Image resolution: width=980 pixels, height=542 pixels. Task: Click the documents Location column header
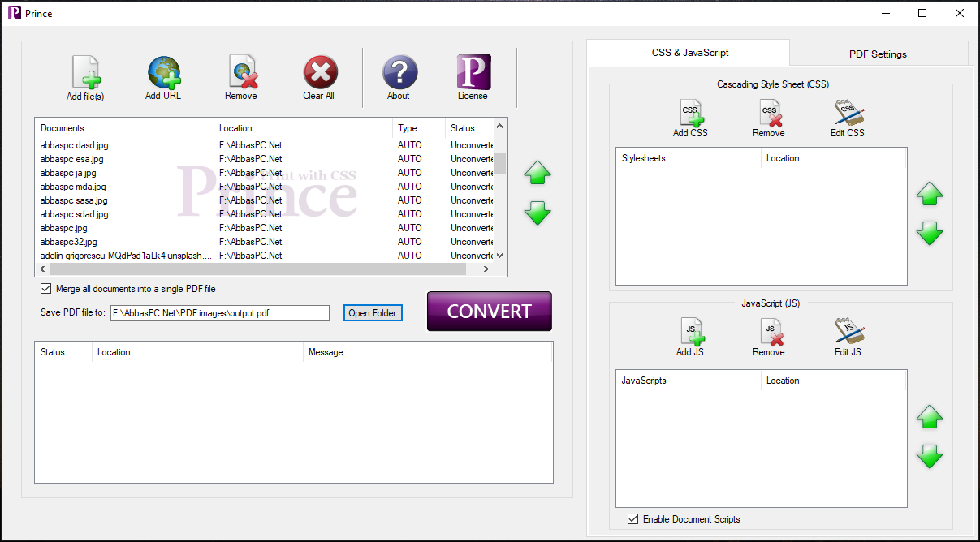303,128
